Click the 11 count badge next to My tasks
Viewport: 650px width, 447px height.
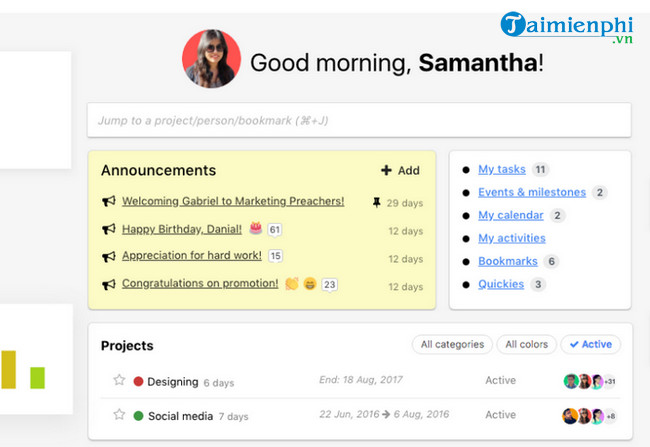point(540,169)
